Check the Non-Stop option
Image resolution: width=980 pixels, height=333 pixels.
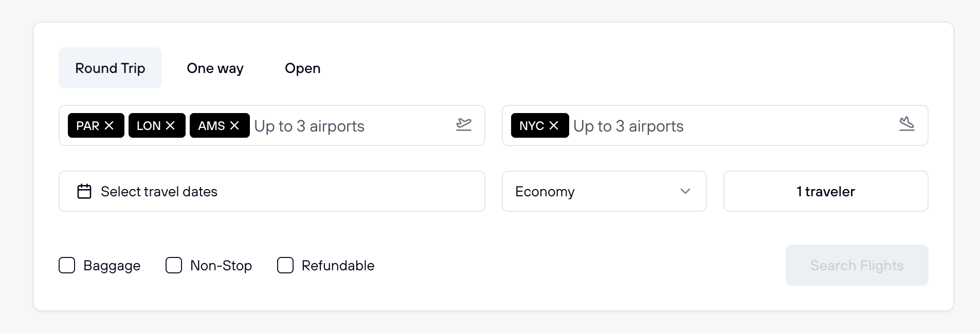(x=173, y=265)
